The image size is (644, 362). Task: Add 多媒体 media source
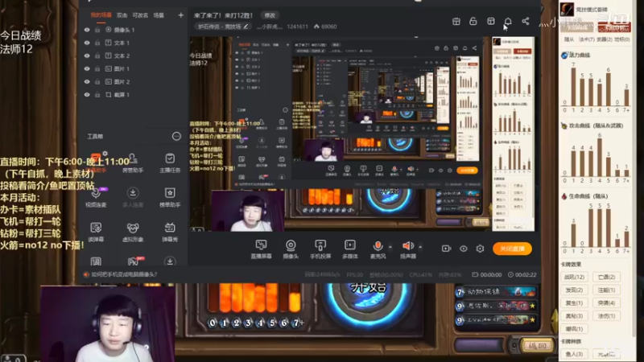(350, 249)
